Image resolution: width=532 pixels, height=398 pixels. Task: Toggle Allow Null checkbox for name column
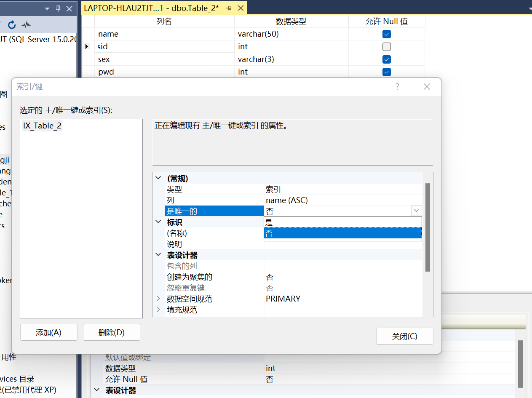coord(386,34)
